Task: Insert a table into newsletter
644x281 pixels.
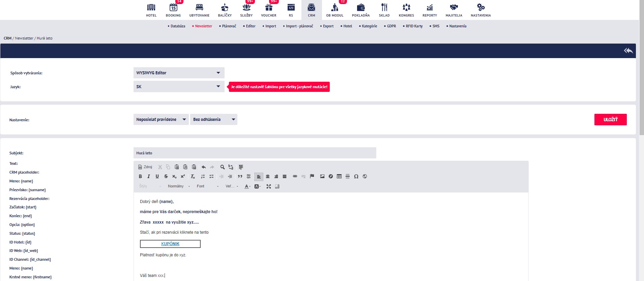Action: tap(339, 176)
